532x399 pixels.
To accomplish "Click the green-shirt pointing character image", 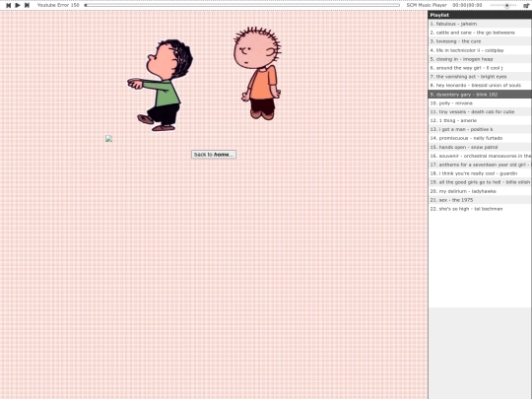I will [x=160, y=85].
